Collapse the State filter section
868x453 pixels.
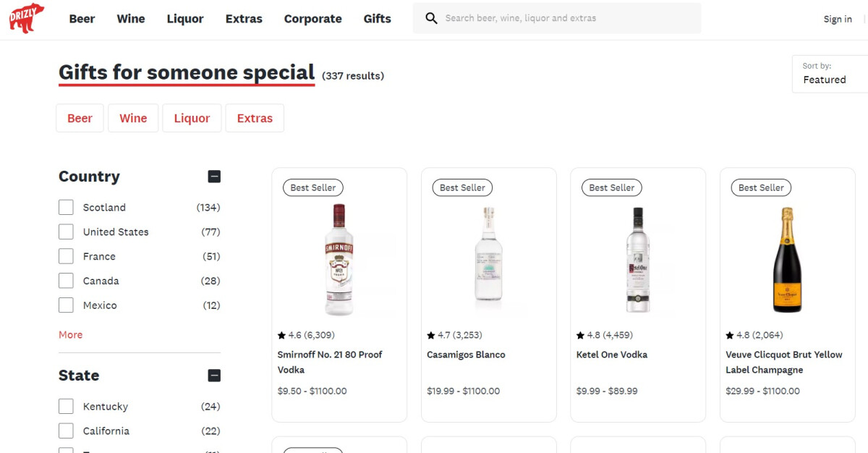(x=214, y=376)
